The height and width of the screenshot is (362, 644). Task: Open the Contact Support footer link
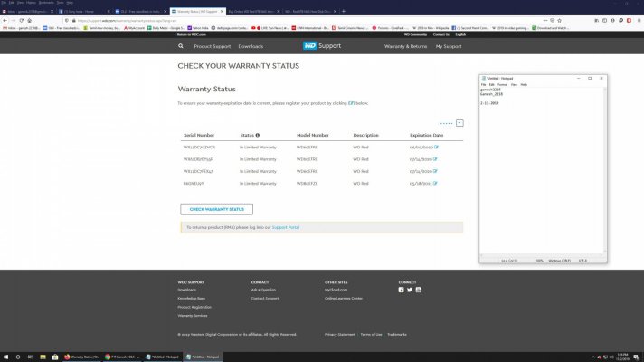tap(265, 299)
